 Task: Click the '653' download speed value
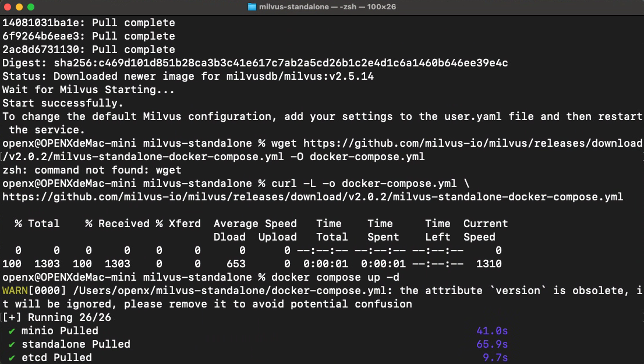coord(236,264)
